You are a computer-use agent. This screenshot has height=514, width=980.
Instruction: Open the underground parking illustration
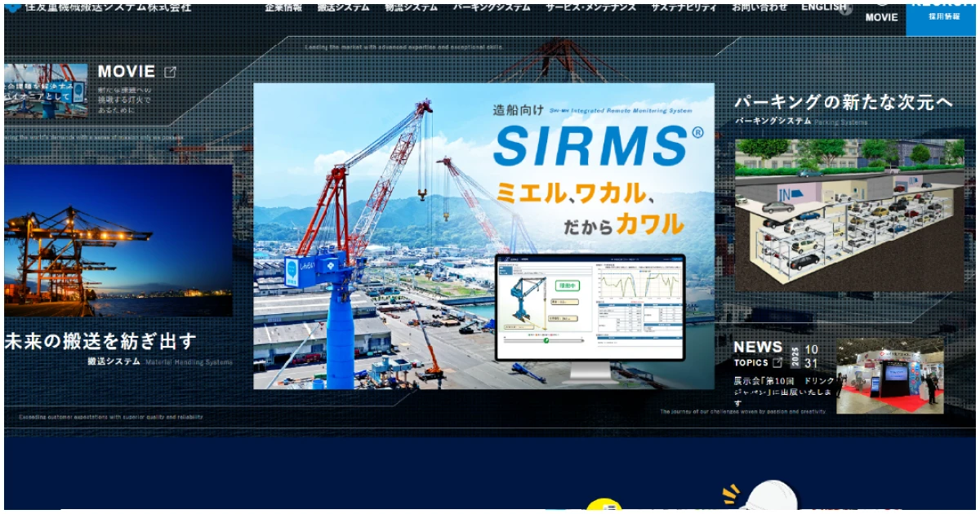tap(849, 215)
